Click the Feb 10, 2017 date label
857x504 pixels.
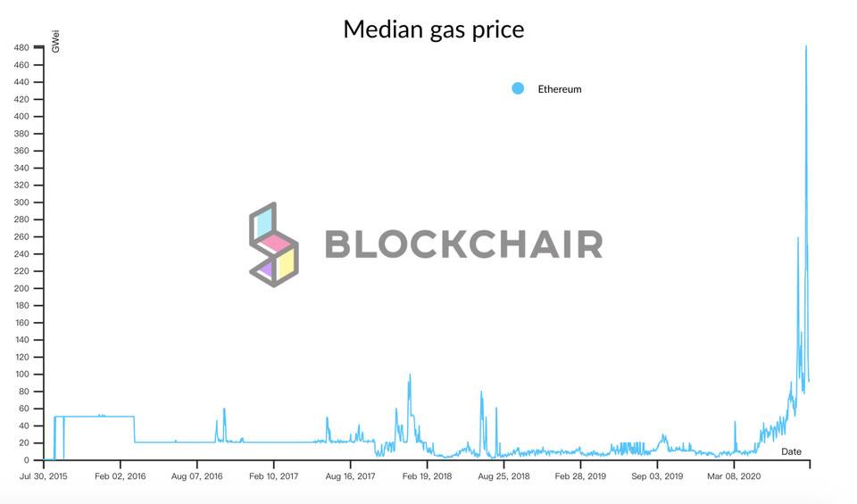pyautogui.click(x=273, y=476)
